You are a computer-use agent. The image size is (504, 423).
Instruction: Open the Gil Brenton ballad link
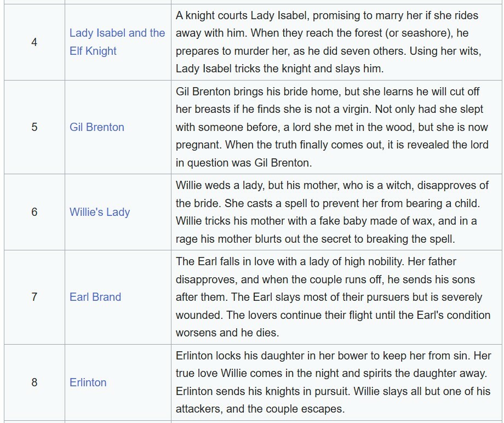[x=97, y=127]
